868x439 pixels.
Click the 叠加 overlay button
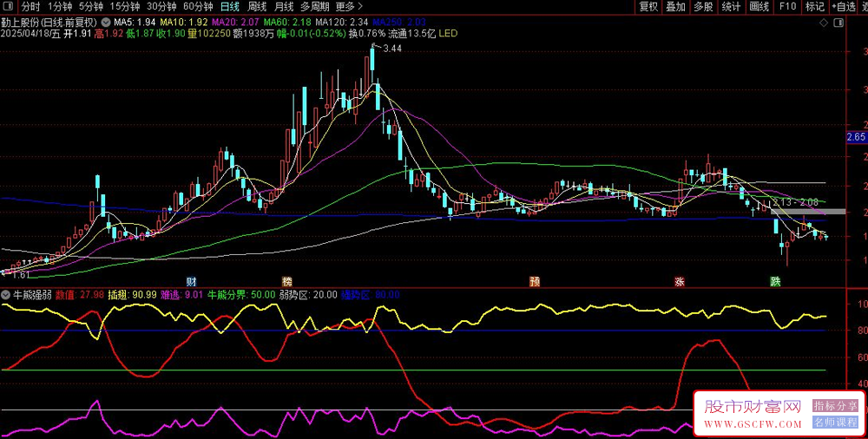[675, 7]
